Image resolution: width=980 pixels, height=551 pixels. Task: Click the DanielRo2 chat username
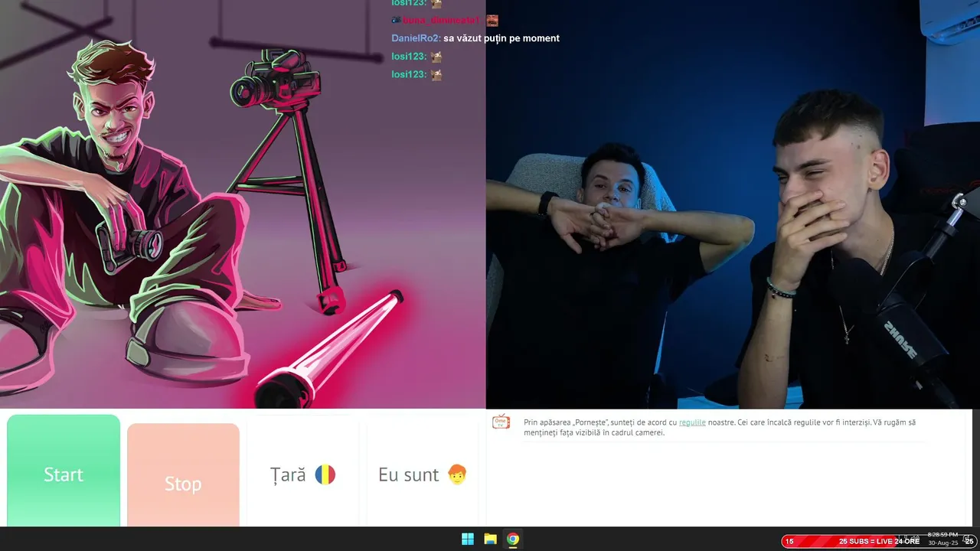pos(415,38)
